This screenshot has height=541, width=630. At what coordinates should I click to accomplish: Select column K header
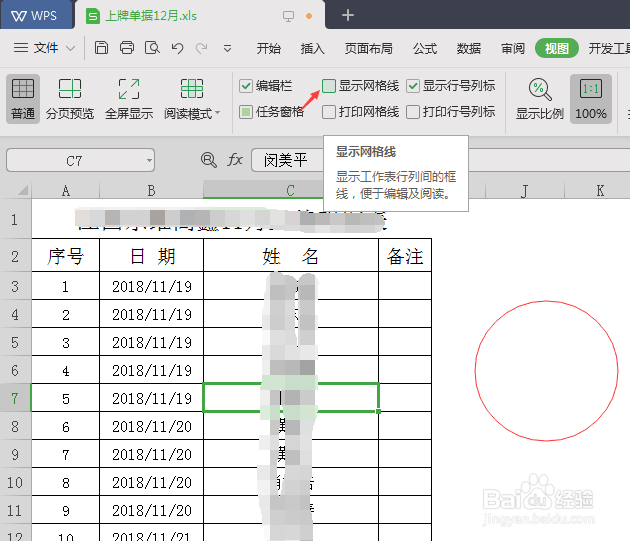pyautogui.click(x=598, y=190)
